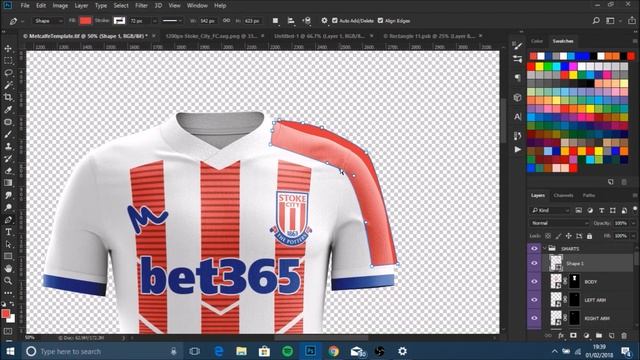Select the Brush tool
This screenshot has width=640, height=360.
(8, 134)
